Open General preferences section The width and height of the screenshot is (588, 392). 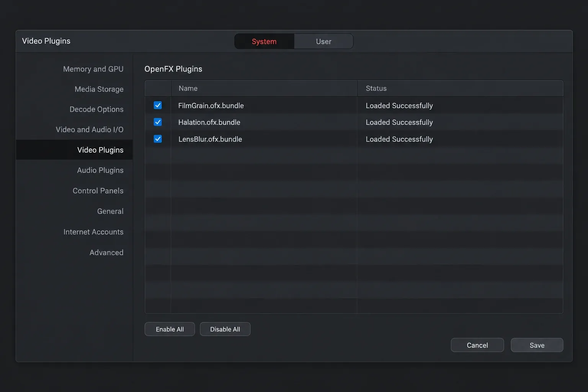coord(110,211)
